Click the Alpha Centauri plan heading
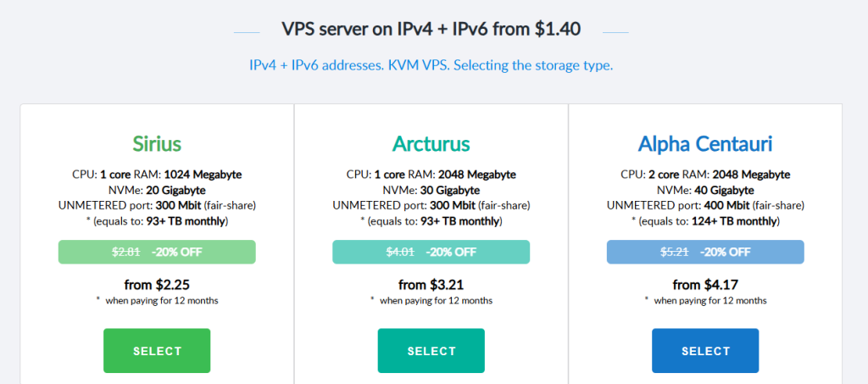 (x=705, y=143)
